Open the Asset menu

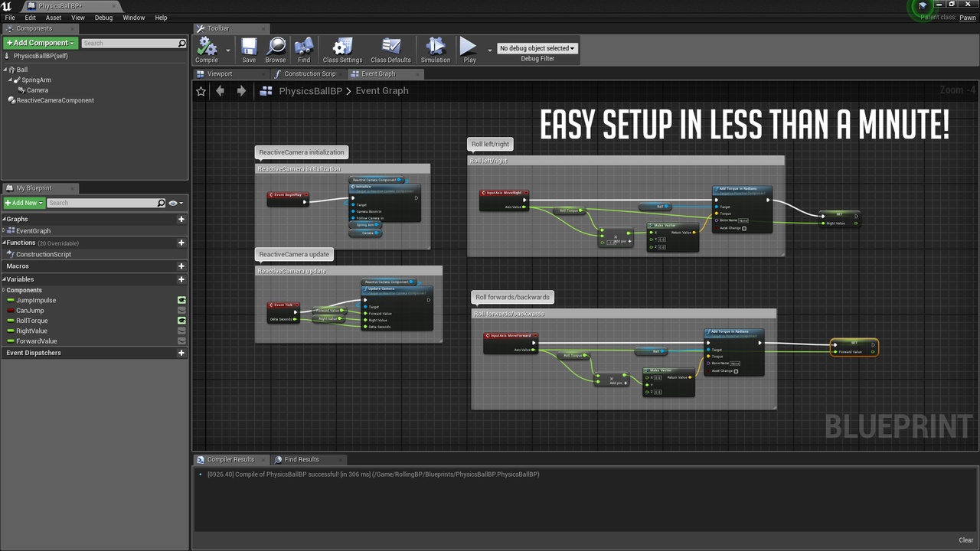point(54,18)
